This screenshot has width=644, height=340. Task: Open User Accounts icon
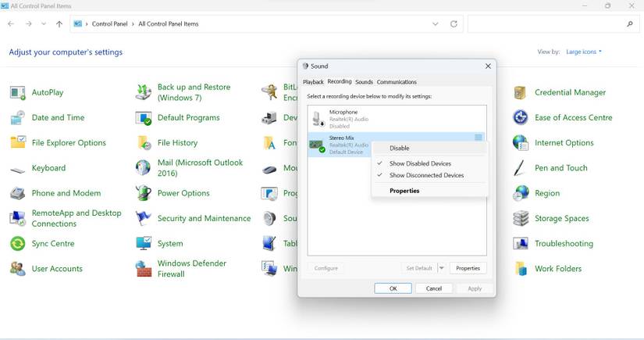(18, 268)
